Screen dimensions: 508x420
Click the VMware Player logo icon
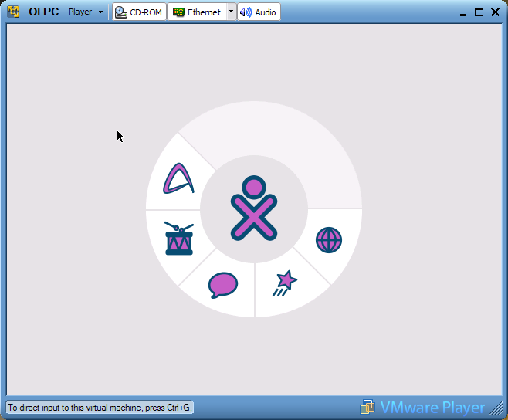(x=367, y=407)
